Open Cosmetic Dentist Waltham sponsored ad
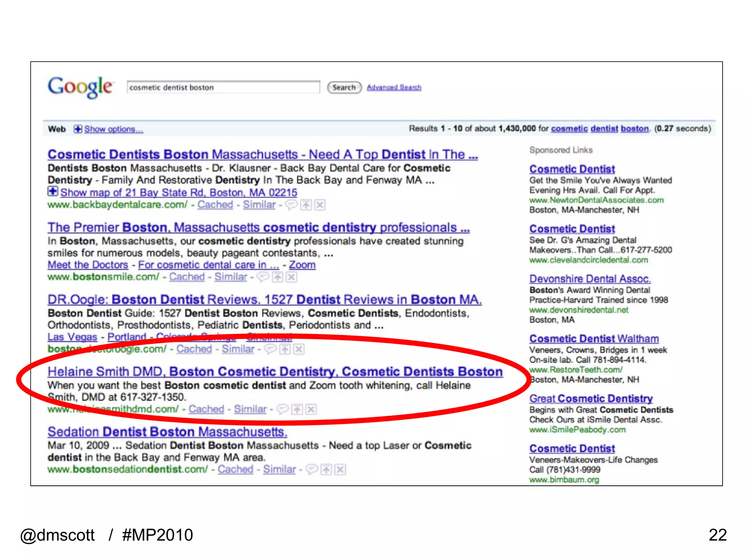 pos(594,339)
